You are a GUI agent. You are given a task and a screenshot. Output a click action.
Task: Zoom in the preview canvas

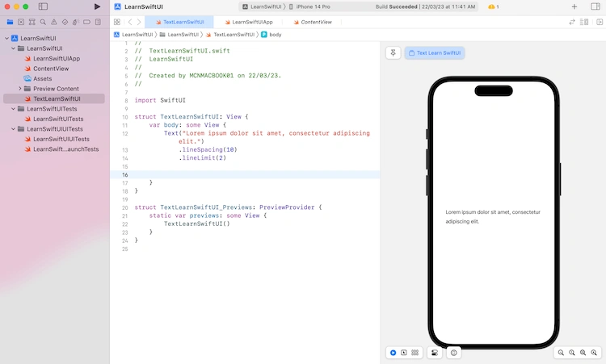pyautogui.click(x=594, y=353)
